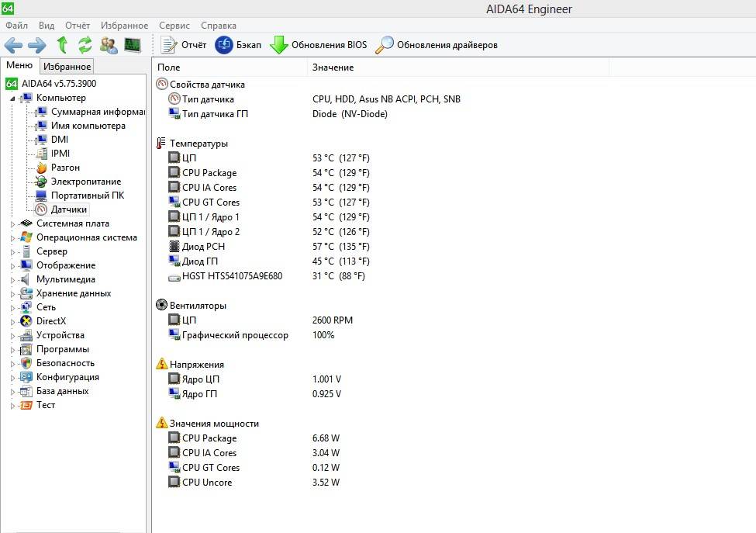Collapse the Компьютер tree node
This screenshot has width=756, height=533.
13,99
